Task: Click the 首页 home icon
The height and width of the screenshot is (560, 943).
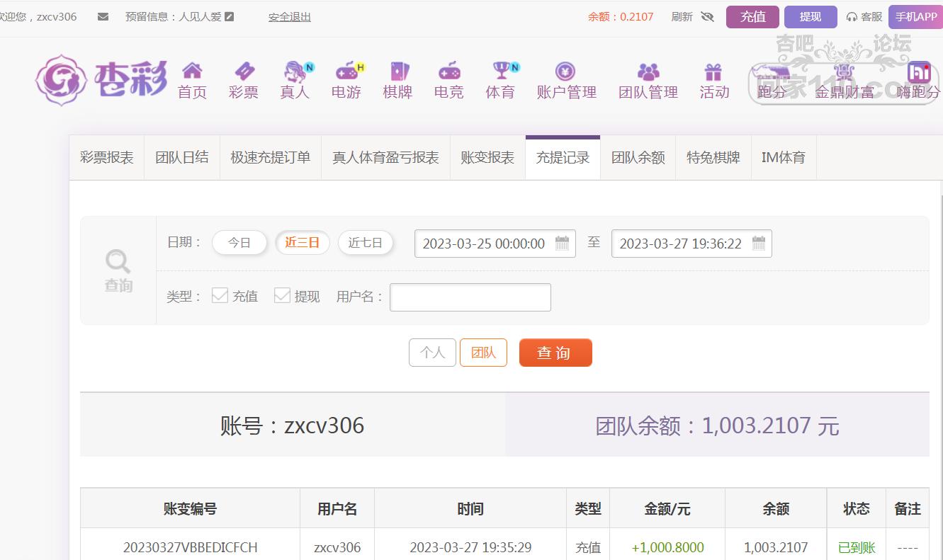Action: point(192,72)
